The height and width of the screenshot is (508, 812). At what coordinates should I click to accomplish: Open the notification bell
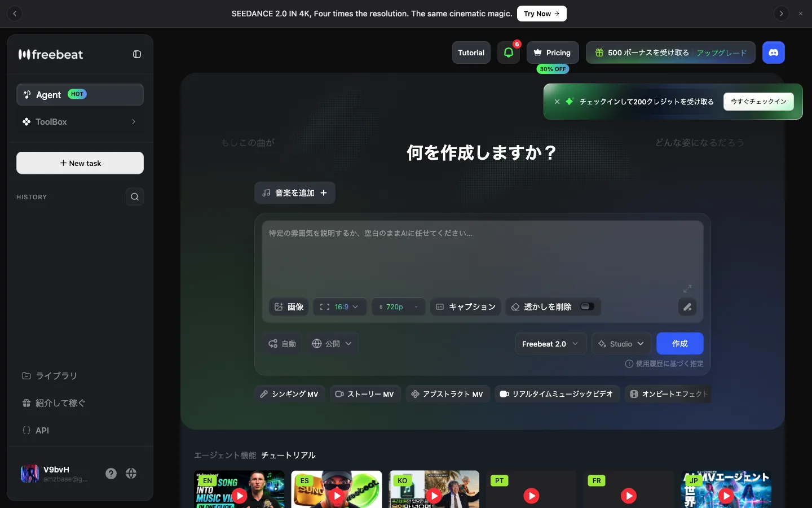[509, 52]
